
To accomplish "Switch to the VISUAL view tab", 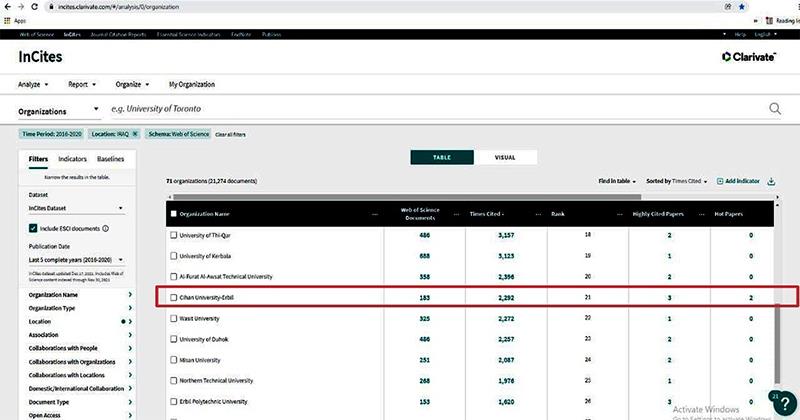I will (x=505, y=157).
